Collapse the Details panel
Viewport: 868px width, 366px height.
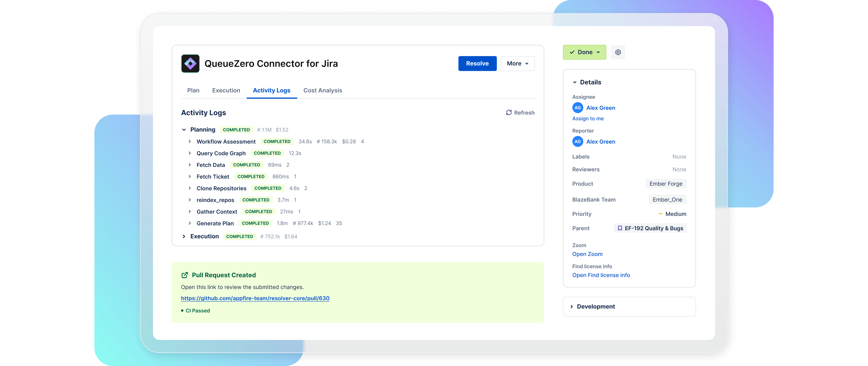(575, 82)
